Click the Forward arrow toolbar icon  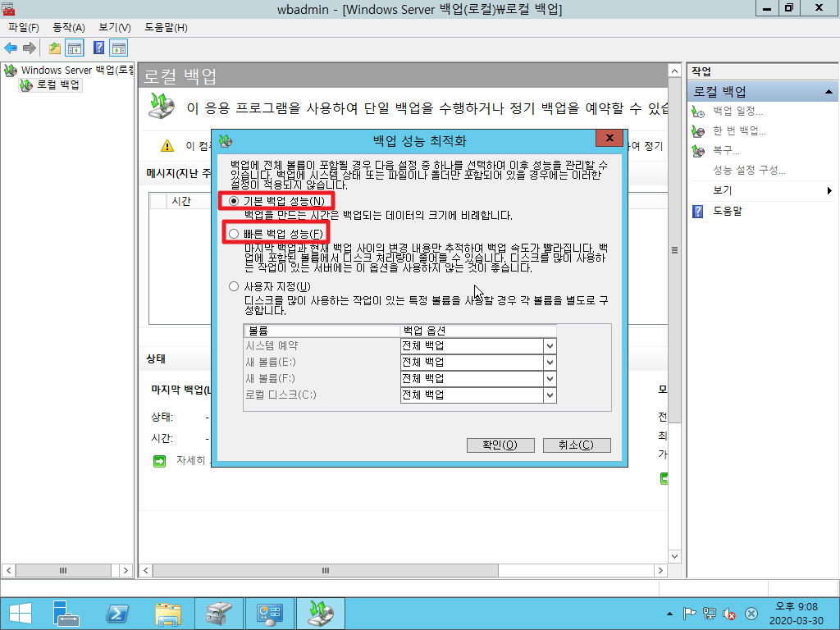pyautogui.click(x=30, y=48)
